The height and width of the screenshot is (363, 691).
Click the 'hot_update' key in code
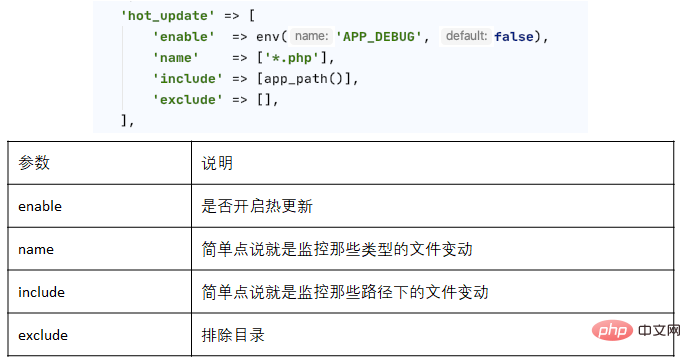[167, 16]
